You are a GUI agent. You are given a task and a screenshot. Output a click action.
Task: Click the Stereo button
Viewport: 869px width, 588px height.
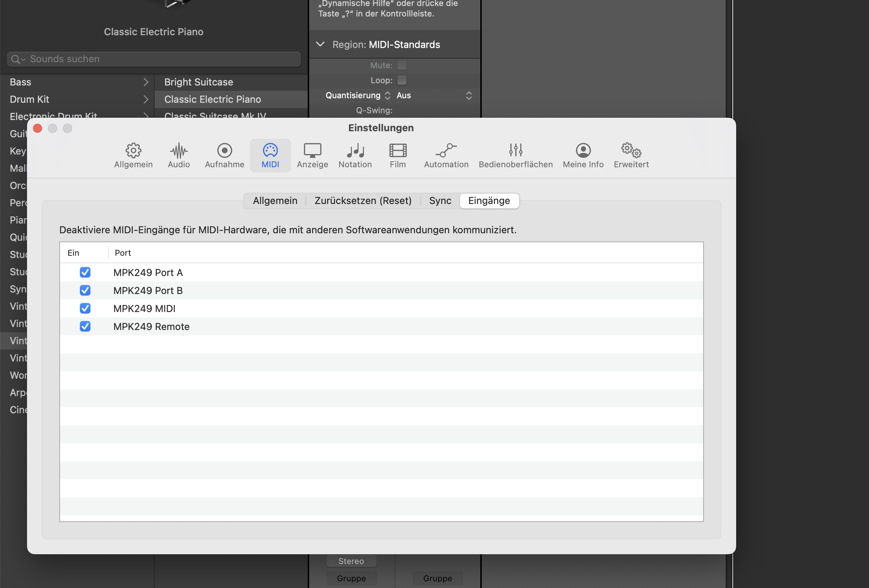(x=351, y=561)
